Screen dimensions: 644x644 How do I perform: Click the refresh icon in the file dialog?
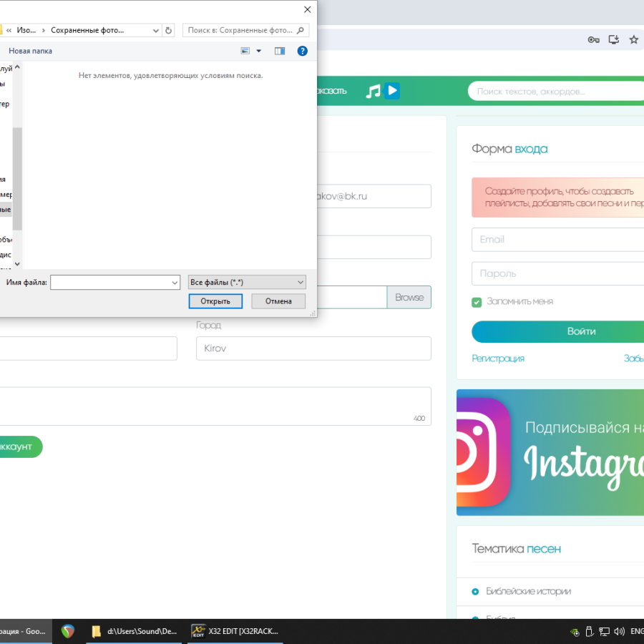pyautogui.click(x=169, y=31)
